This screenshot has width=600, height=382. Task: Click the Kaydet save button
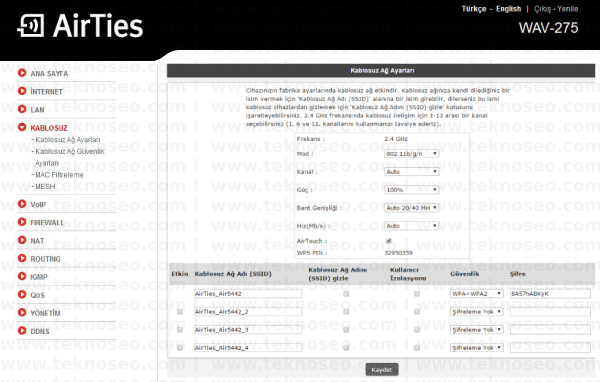click(x=382, y=370)
